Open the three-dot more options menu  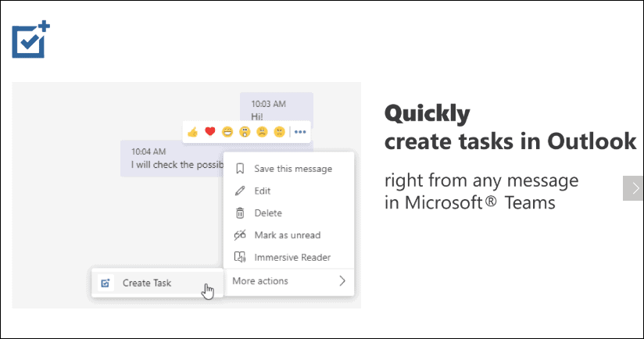tap(300, 132)
